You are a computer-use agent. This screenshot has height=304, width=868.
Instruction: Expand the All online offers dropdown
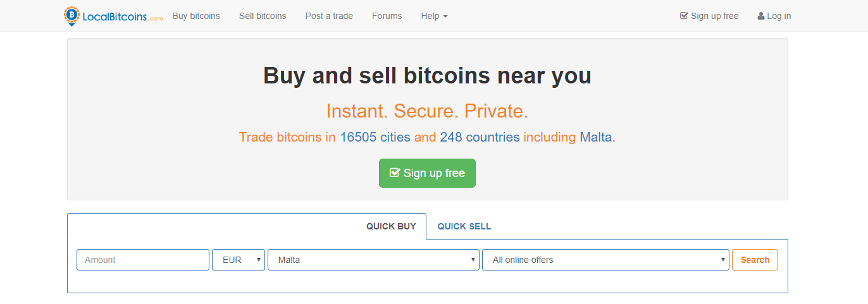pos(605,260)
